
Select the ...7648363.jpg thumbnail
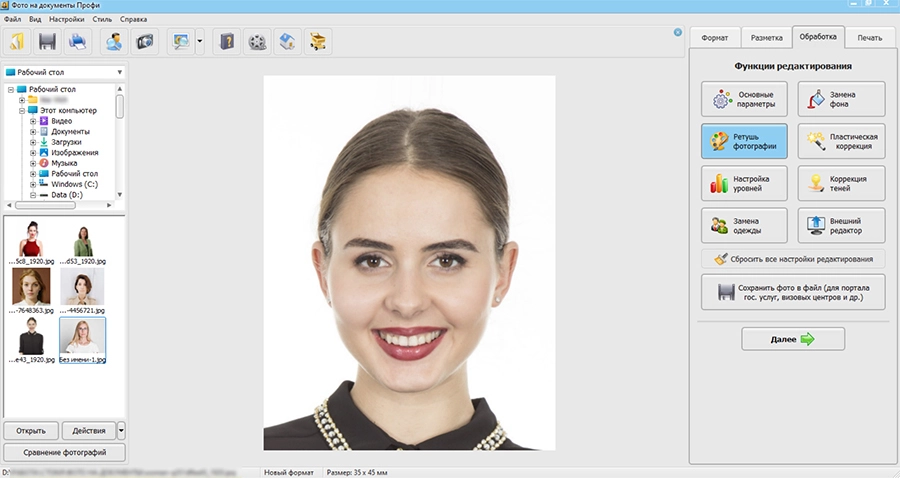(31, 289)
